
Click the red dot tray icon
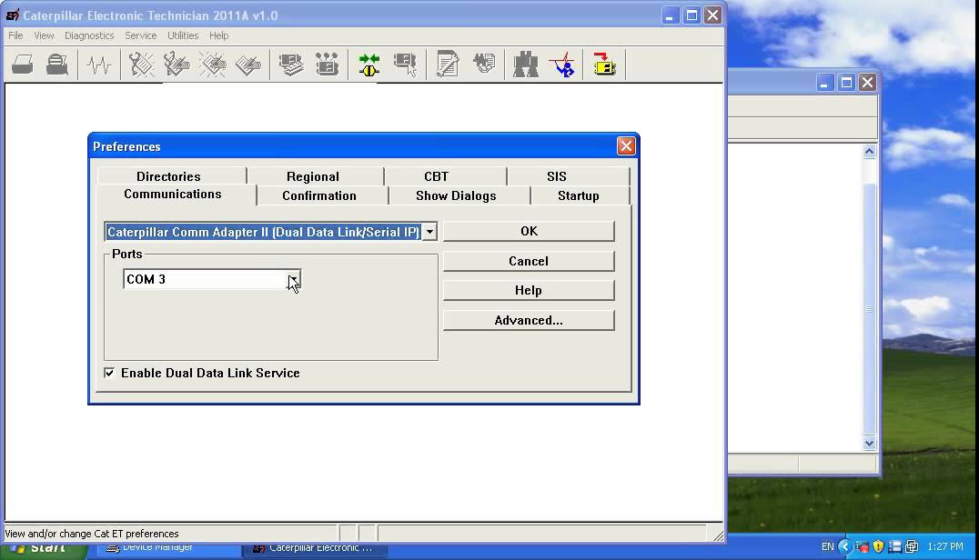pos(863,547)
